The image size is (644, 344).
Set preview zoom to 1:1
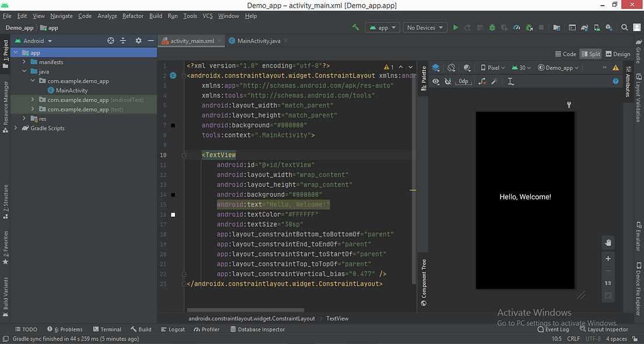coord(608,283)
